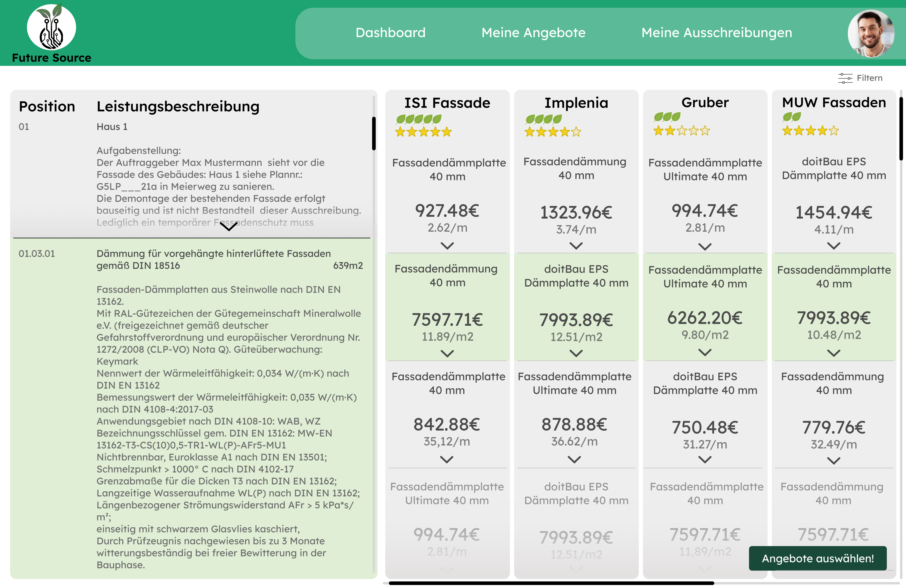Select the Gruber column header
The image size is (906, 588).
(x=705, y=103)
